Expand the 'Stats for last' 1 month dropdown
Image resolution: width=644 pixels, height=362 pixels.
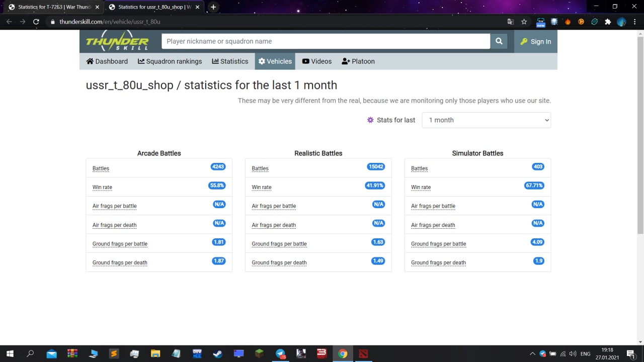coord(487,120)
